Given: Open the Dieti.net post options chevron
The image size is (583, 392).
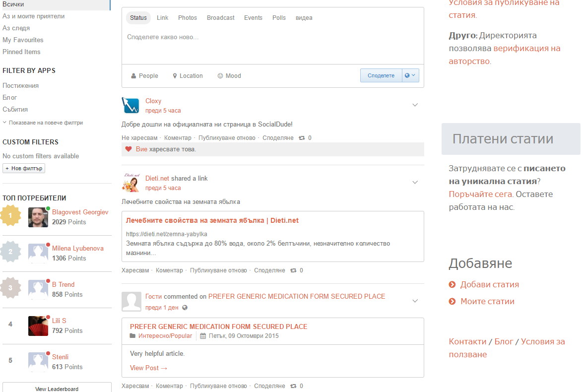Looking at the screenshot, I should coord(415,182).
